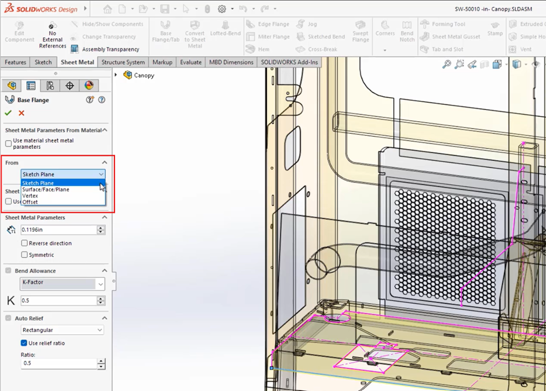Collapse Auto Relief section chevron

click(104, 318)
